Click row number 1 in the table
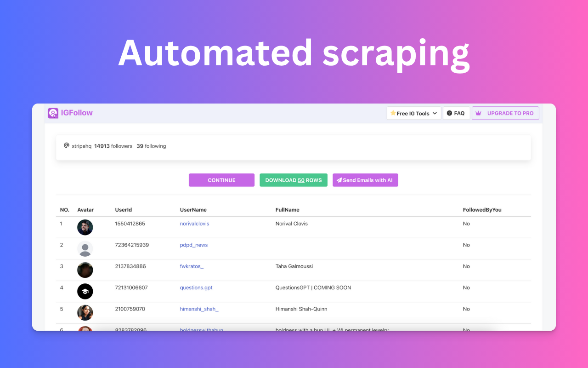This screenshot has height=368, width=588. (61, 224)
